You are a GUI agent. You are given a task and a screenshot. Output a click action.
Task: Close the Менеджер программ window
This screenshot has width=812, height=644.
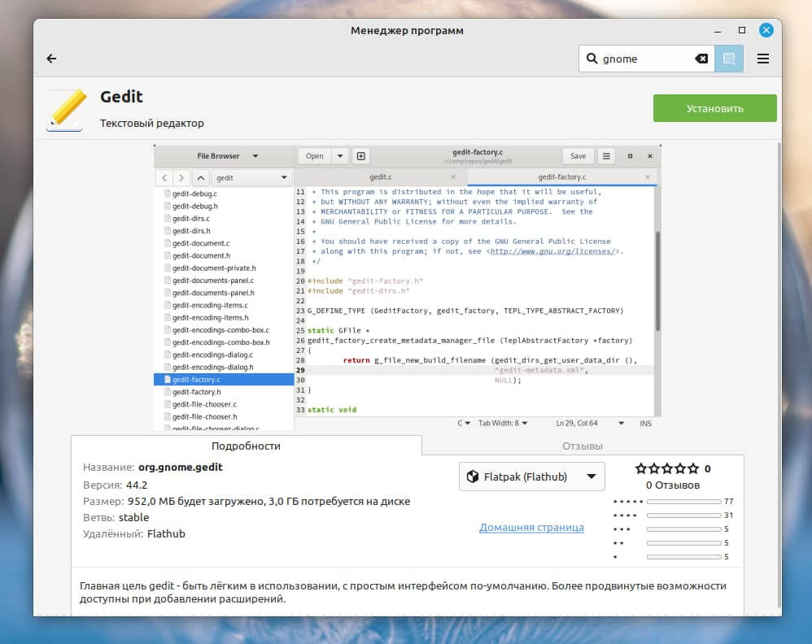[x=766, y=30]
